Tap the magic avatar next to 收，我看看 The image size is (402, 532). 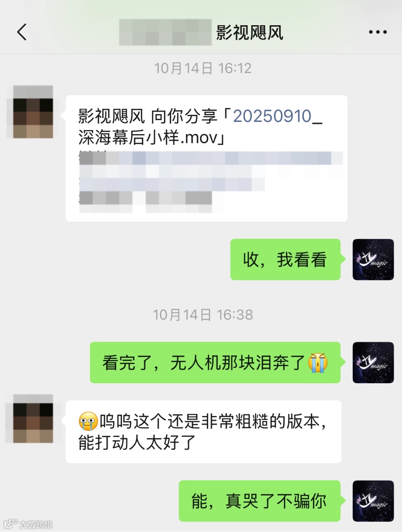tap(373, 259)
